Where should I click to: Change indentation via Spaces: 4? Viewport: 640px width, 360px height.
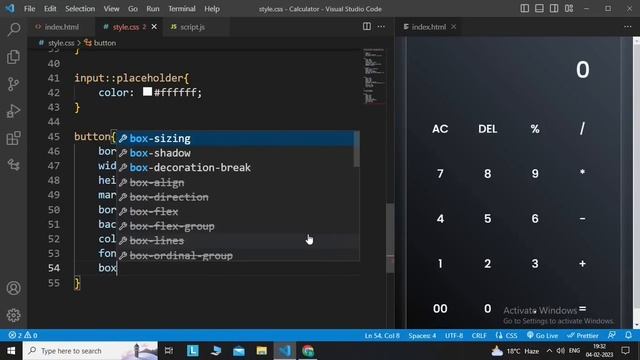pos(422,336)
